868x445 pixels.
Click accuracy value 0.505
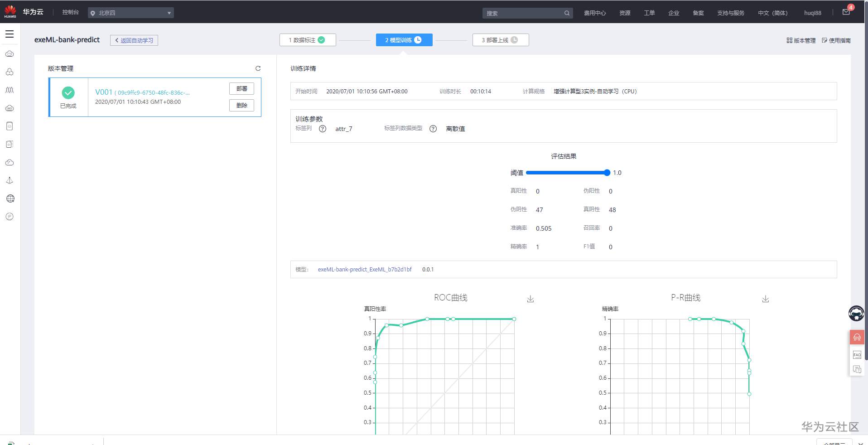point(544,228)
